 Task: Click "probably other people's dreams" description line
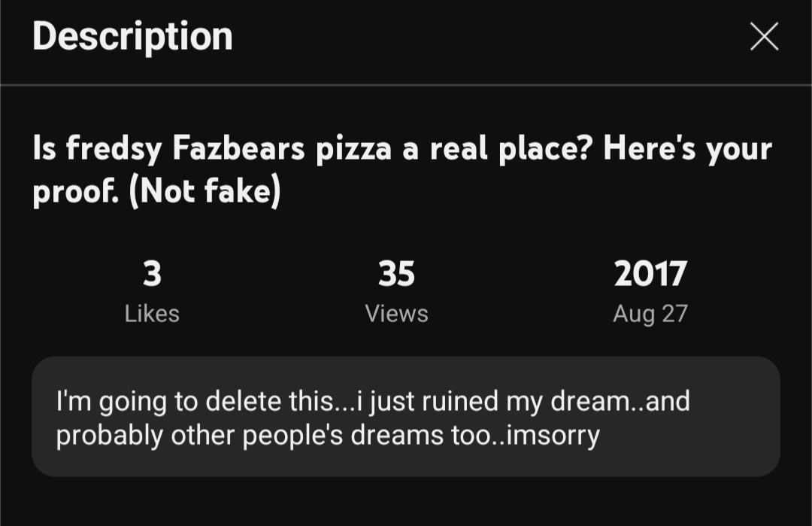248,435
